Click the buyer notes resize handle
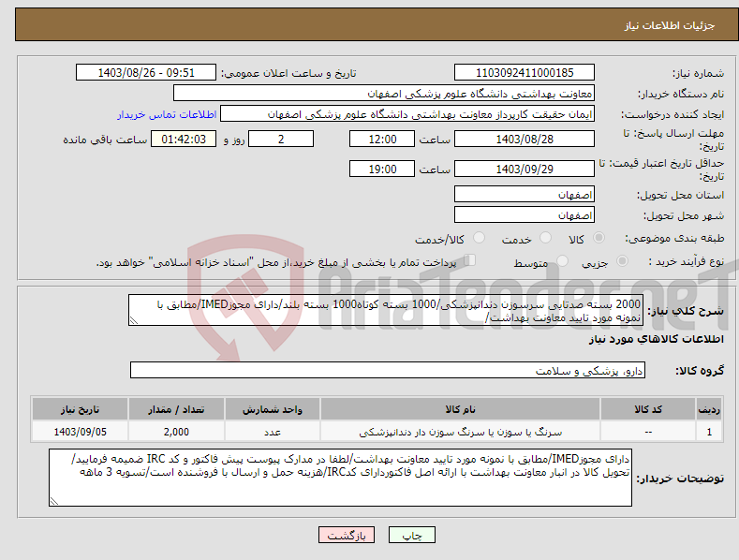The height and width of the screenshot is (560, 739). click(54, 501)
